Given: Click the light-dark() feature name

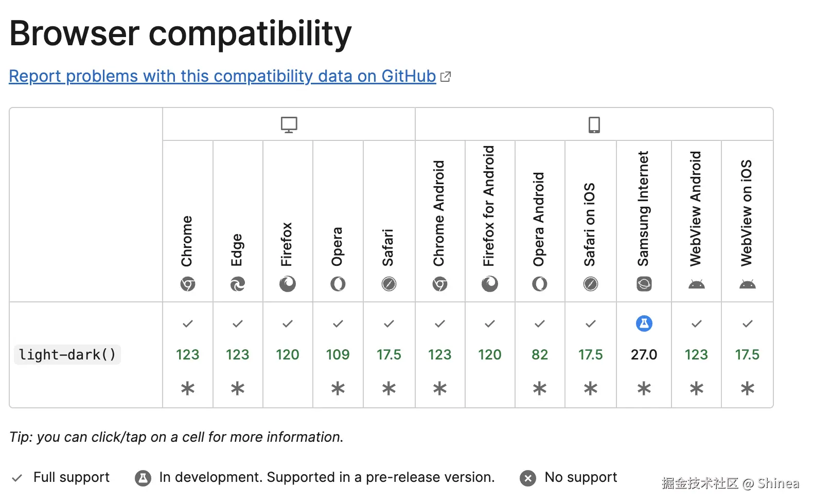Looking at the screenshot, I should [x=67, y=355].
